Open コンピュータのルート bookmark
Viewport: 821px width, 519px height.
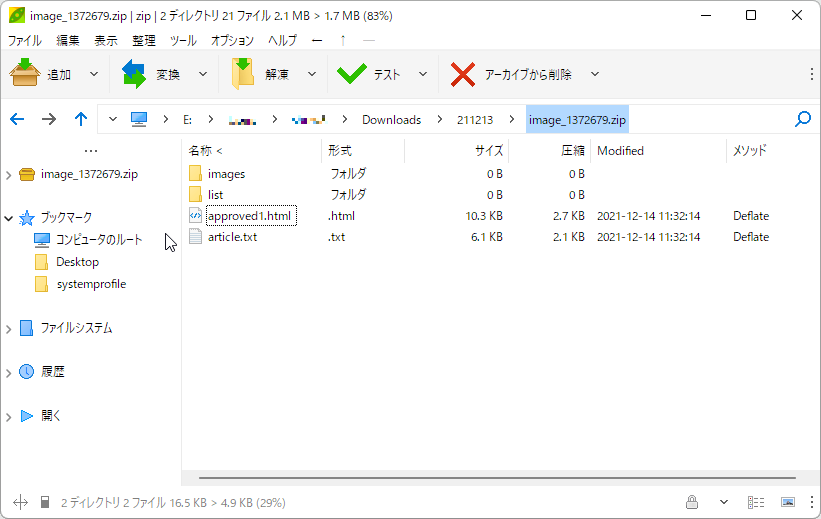click(99, 239)
